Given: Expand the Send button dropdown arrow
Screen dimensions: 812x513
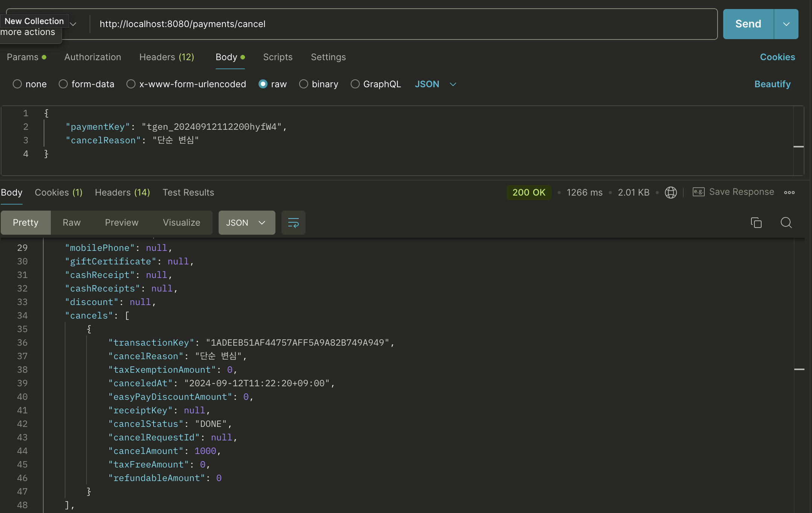Looking at the screenshot, I should (786, 24).
